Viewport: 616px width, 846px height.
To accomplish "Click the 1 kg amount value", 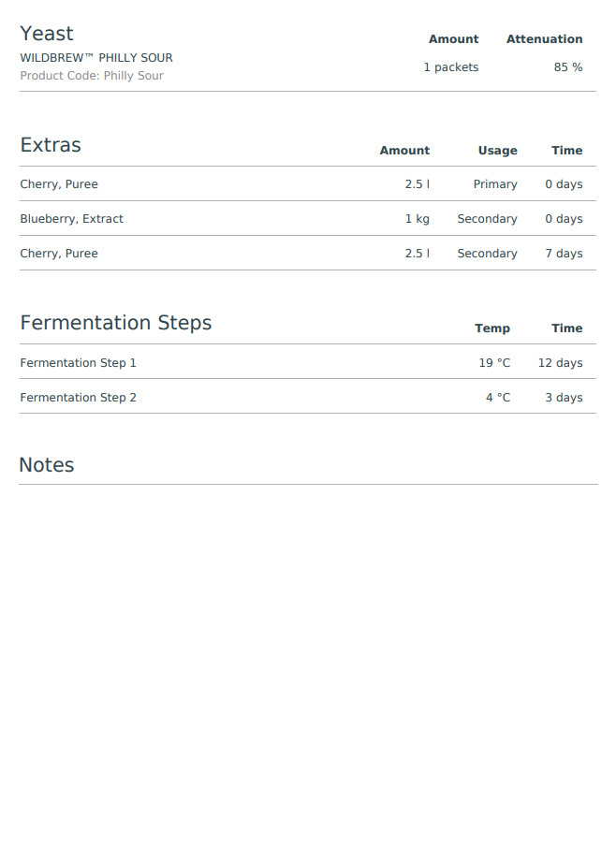I will click(x=418, y=218).
